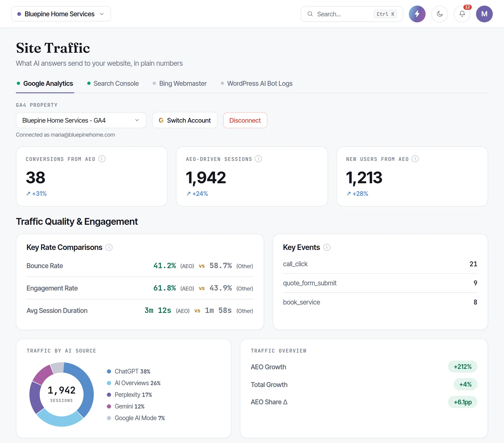Show info for Key Events
This screenshot has height=443, width=504.
(x=327, y=247)
